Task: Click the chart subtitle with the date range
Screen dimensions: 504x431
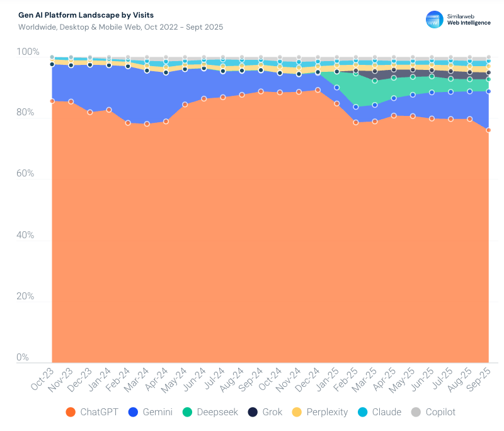Action: pos(120,27)
